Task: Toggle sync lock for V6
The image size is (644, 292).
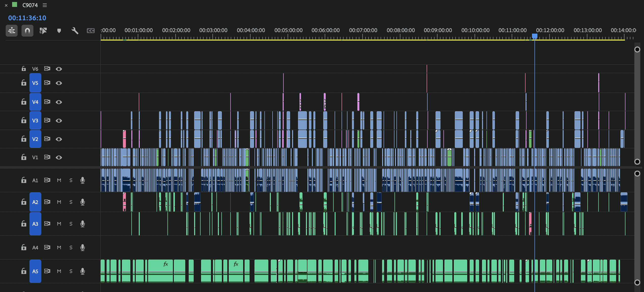Action: (x=47, y=68)
